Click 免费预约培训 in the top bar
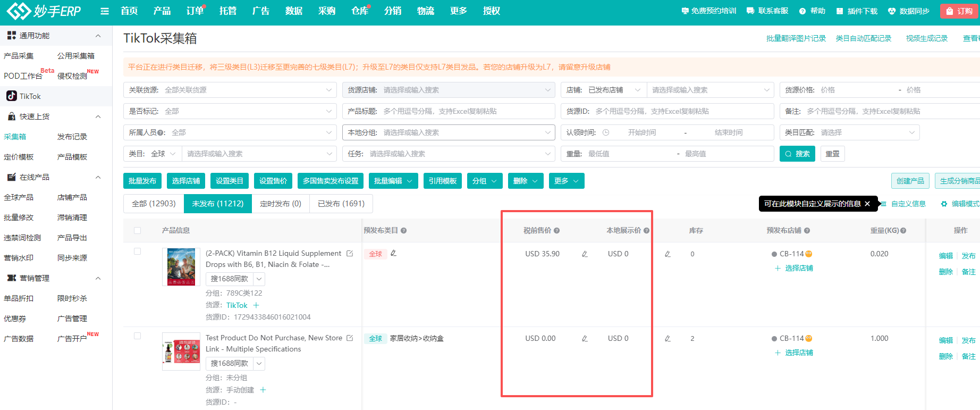Viewport: 980px width, 410px height. click(x=709, y=11)
